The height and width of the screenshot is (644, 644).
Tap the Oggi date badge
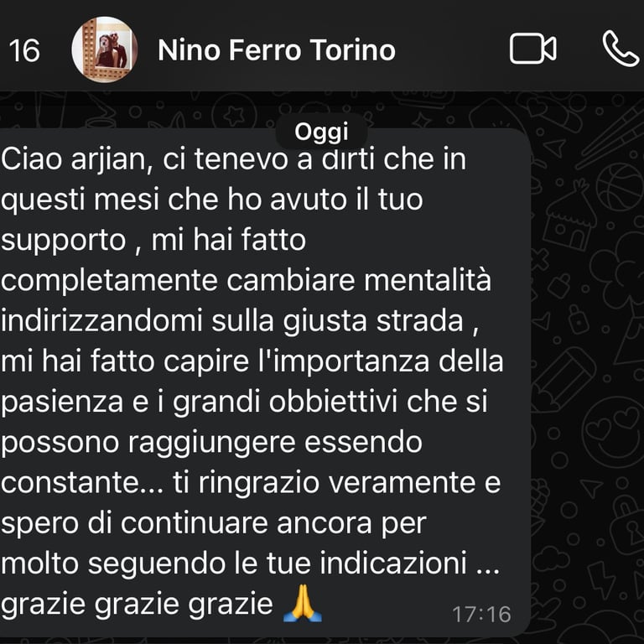(321, 132)
